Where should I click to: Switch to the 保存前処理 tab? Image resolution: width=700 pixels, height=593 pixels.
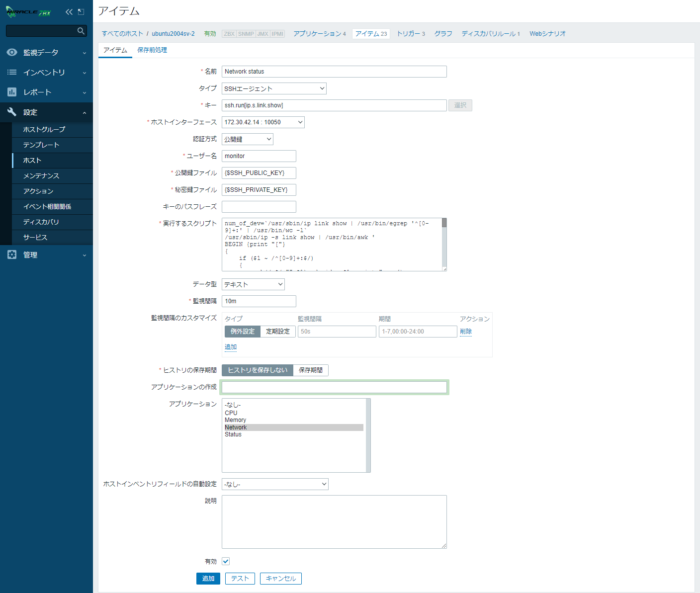[x=152, y=50]
